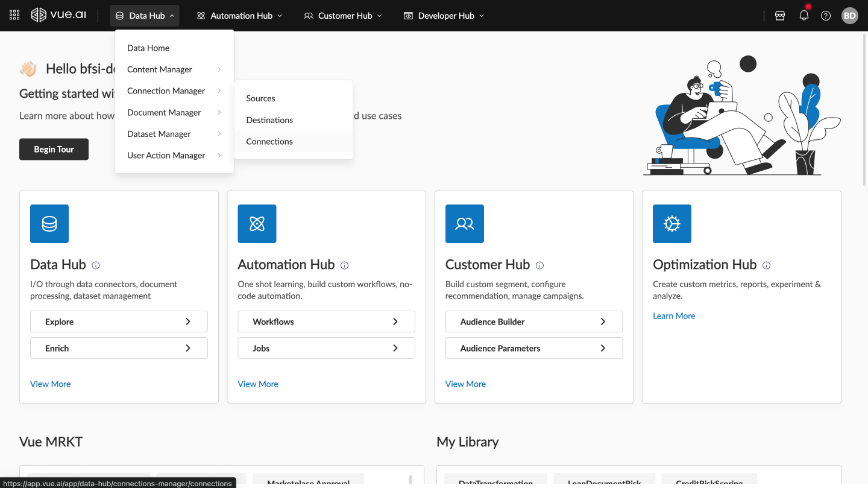Click the Optimization Hub gear icon
The width and height of the screenshot is (868, 488).
(x=671, y=224)
